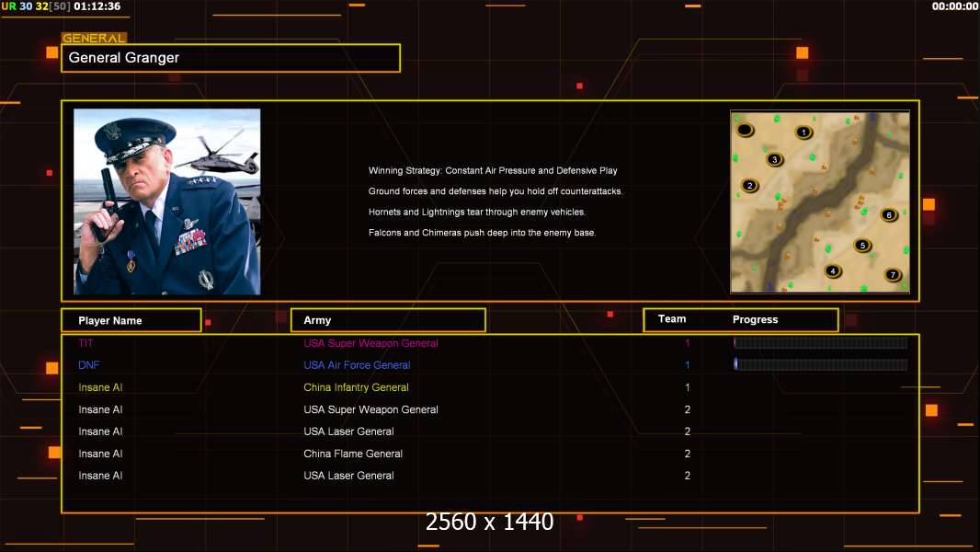Click the UR 30 32 counter overlay

(36, 6)
